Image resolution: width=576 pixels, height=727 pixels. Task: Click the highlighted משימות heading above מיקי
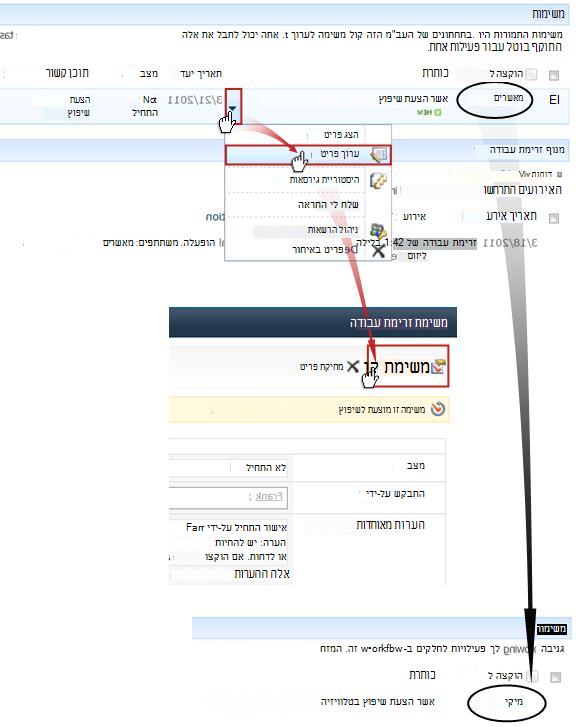point(551,628)
